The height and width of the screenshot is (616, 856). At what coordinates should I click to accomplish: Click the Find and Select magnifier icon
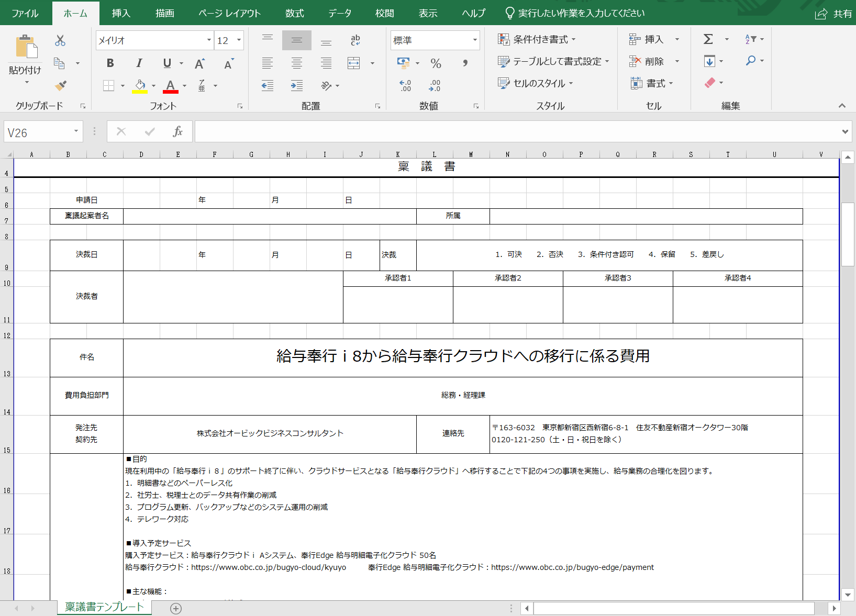tap(751, 61)
